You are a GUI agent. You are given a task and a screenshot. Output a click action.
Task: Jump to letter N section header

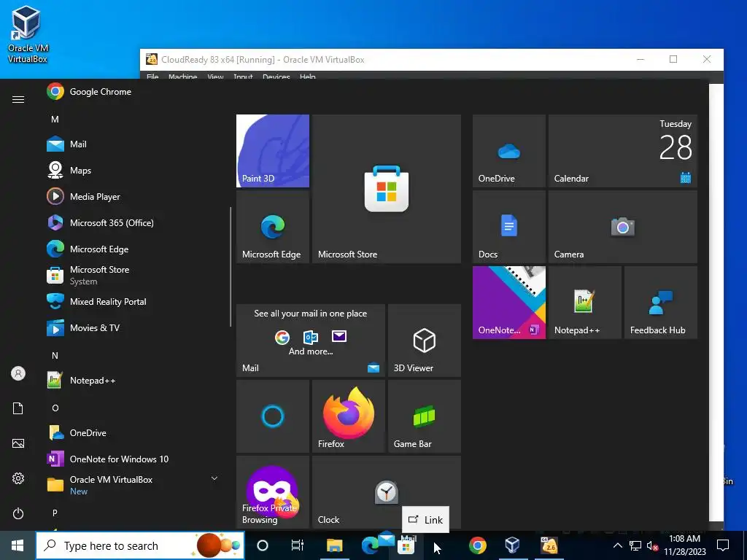pyautogui.click(x=55, y=355)
